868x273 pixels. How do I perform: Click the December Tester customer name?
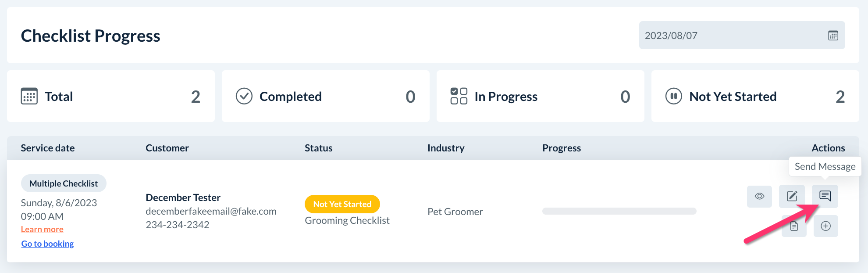pos(183,198)
